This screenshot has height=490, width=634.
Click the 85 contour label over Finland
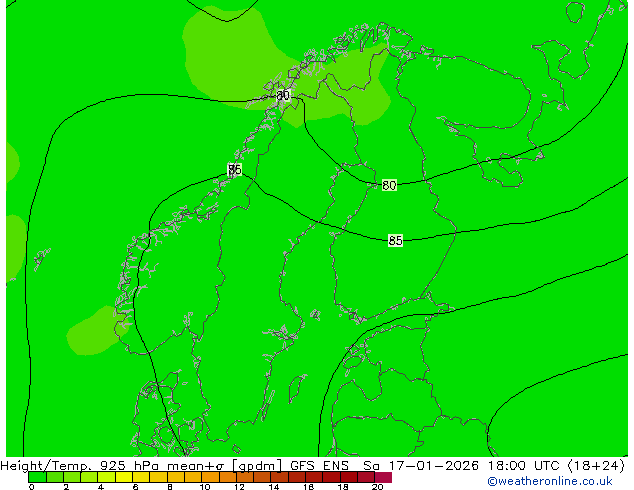click(x=395, y=241)
